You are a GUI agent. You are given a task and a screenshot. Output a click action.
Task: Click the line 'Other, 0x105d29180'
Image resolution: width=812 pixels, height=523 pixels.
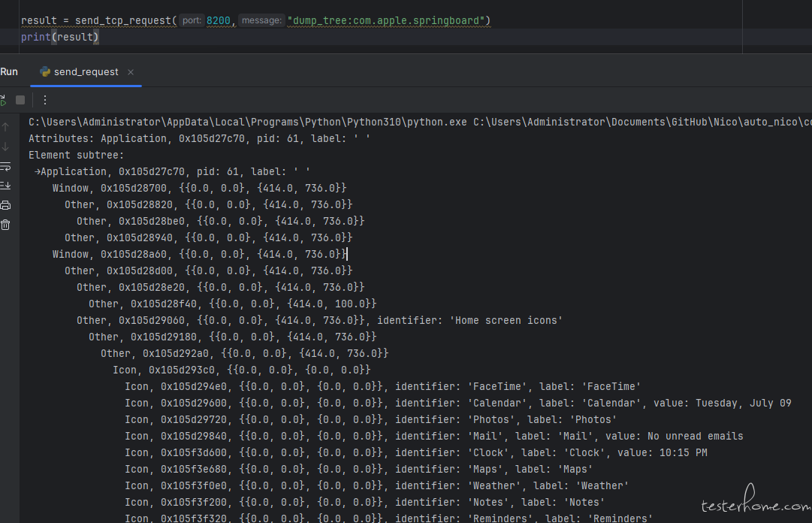click(233, 337)
